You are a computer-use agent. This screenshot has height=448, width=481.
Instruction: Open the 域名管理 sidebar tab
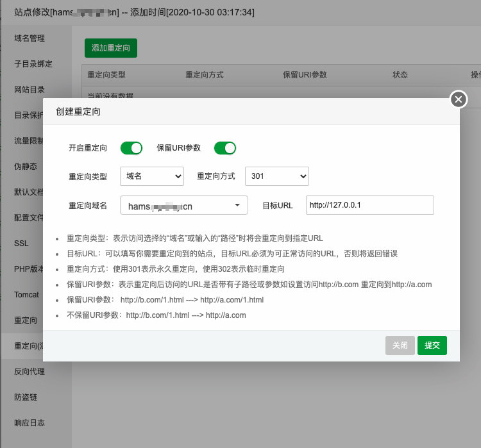pyautogui.click(x=30, y=38)
